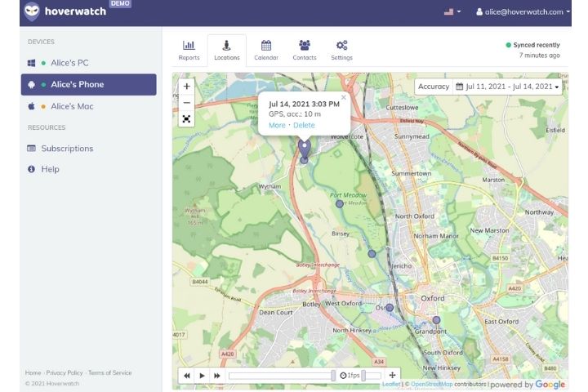Click the Help info icon
This screenshot has height=392, width=588.
pyautogui.click(x=32, y=169)
